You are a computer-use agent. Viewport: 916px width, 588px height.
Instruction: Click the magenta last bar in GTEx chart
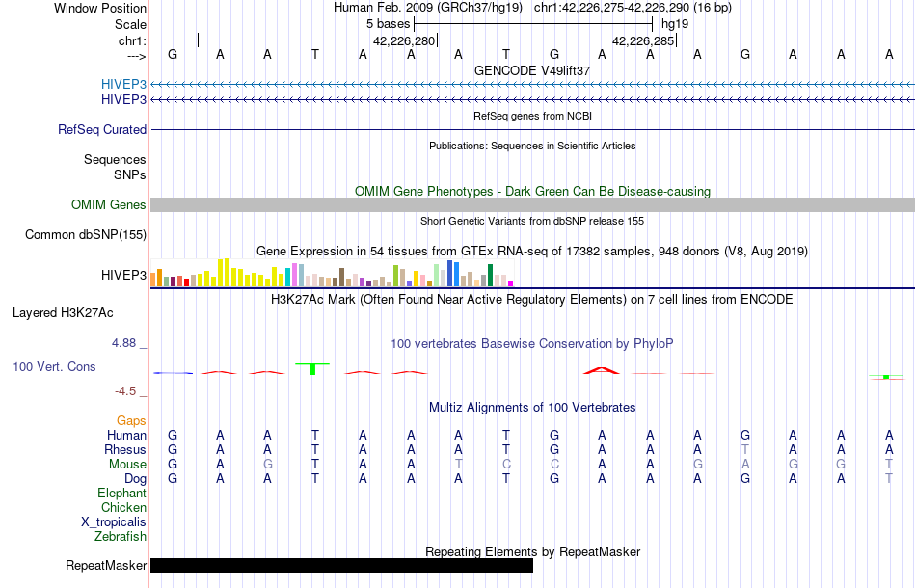point(511,283)
